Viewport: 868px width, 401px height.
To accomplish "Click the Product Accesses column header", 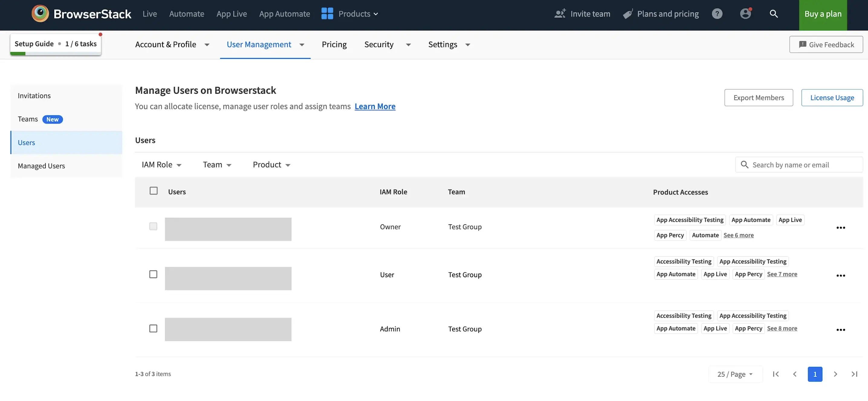I will (x=680, y=192).
